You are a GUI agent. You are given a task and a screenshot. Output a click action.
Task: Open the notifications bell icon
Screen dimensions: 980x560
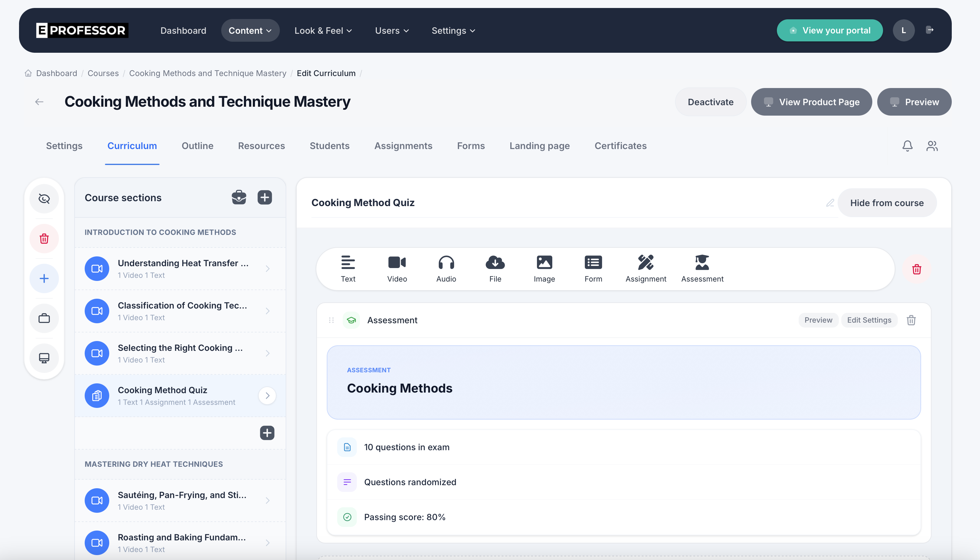click(907, 146)
